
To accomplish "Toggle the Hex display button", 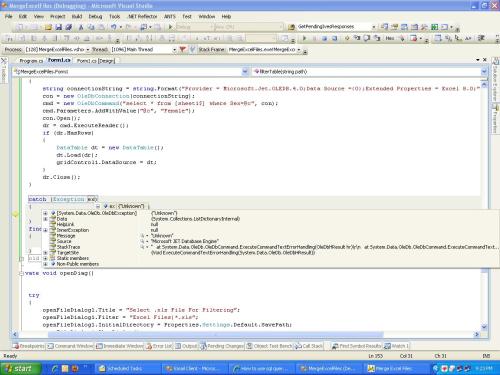I will pos(389,38).
